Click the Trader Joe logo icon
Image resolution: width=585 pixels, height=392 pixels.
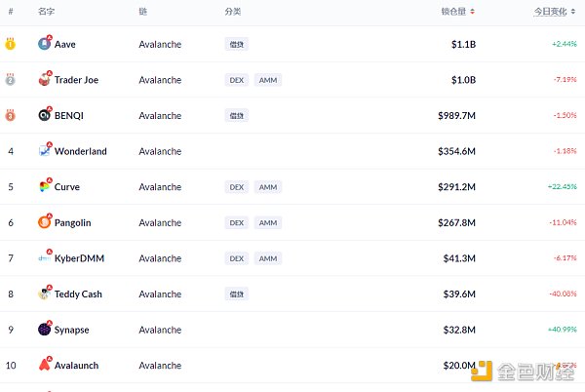click(x=45, y=79)
